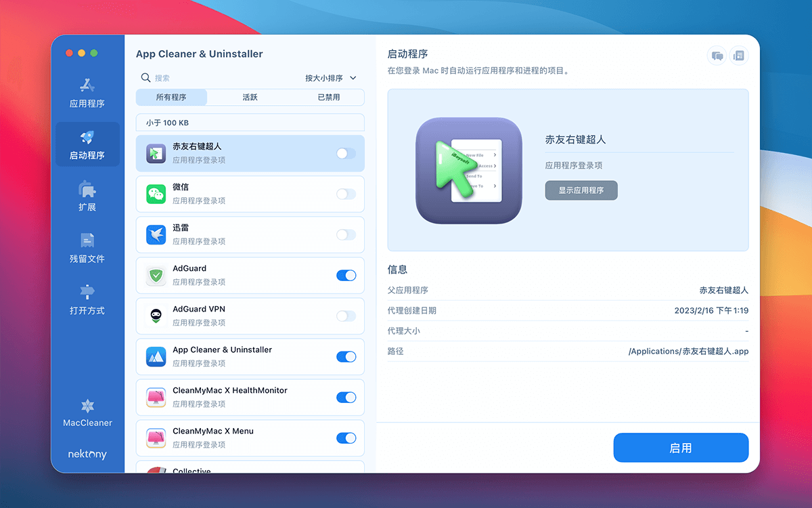Click the AdGuard VPN ninja icon
Viewport: 812px width, 508px height.
156,316
